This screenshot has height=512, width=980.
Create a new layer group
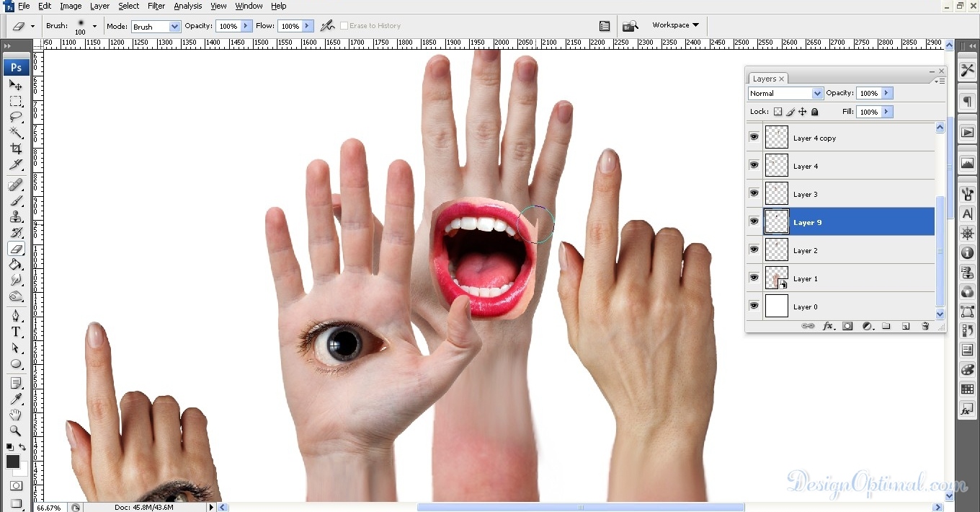point(886,326)
